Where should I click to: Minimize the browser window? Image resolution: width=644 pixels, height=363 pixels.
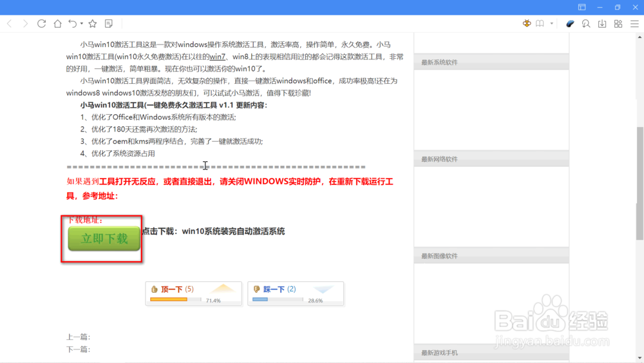coord(600,7)
